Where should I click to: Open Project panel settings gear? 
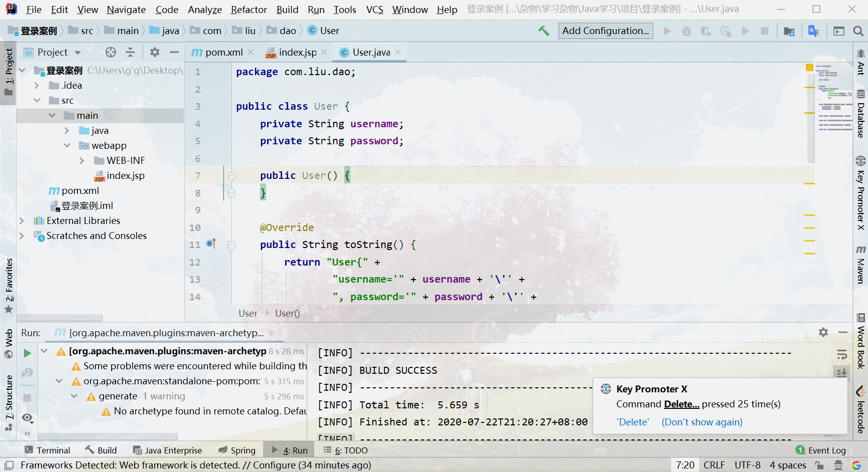point(155,52)
